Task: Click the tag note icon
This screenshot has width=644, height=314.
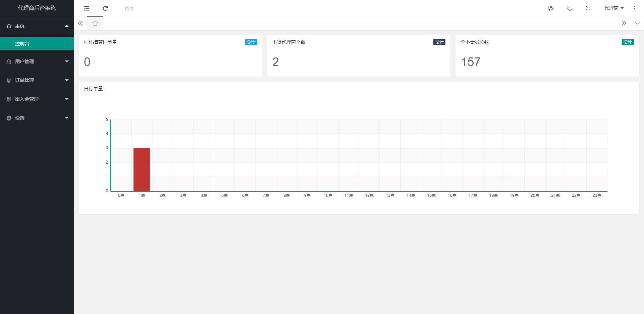Action: 570,8
